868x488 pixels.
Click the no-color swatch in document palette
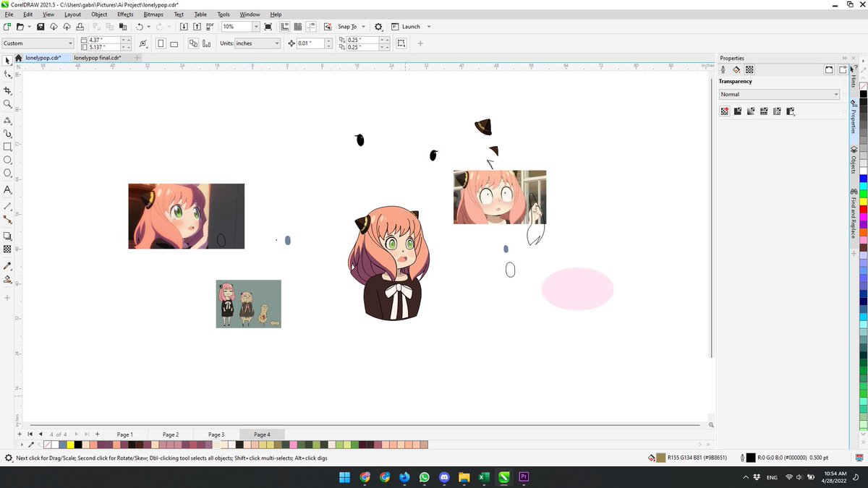pyautogui.click(x=48, y=444)
